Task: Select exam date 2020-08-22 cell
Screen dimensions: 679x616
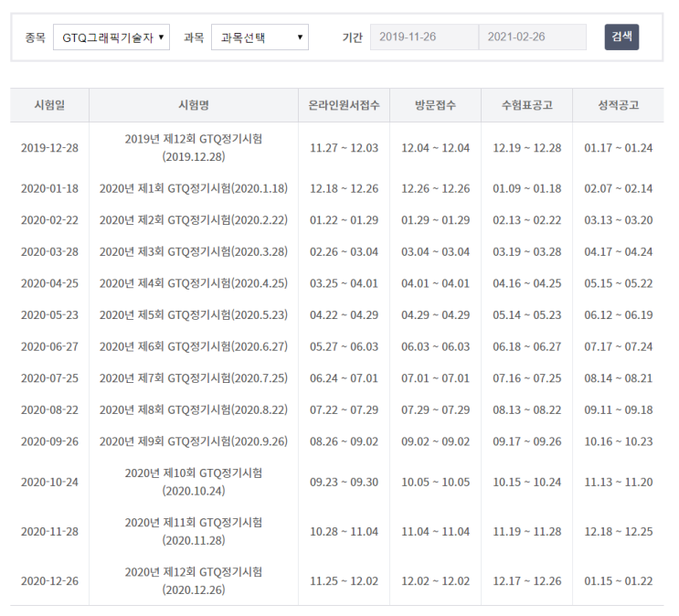Action: coord(49,410)
